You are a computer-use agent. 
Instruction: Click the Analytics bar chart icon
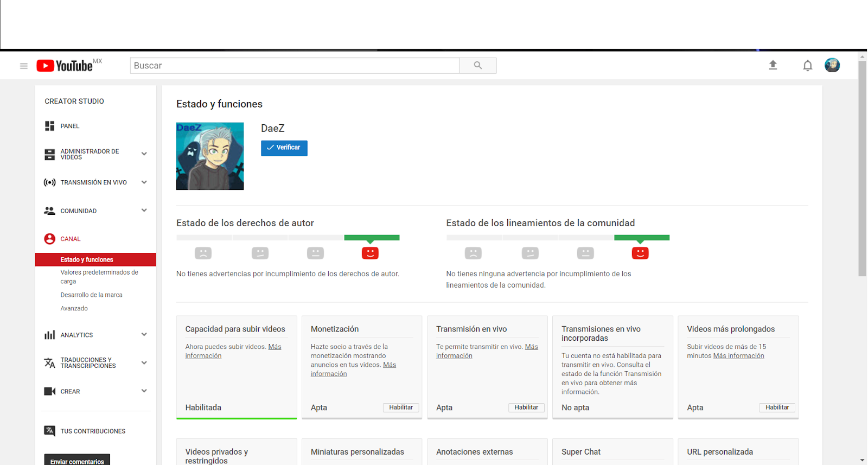pyautogui.click(x=49, y=335)
